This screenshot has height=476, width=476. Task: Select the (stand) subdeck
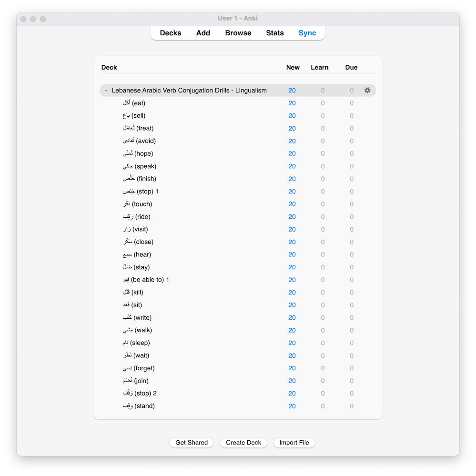tap(139, 406)
